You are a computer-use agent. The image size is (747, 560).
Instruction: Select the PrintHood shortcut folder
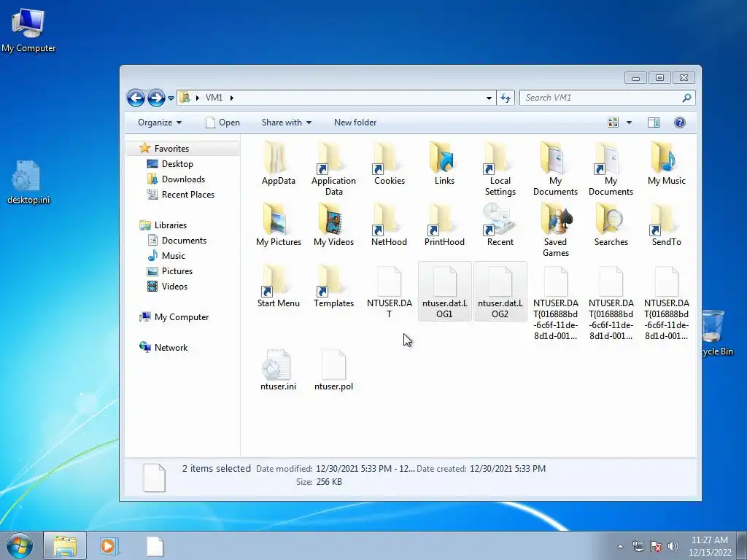pos(444,225)
